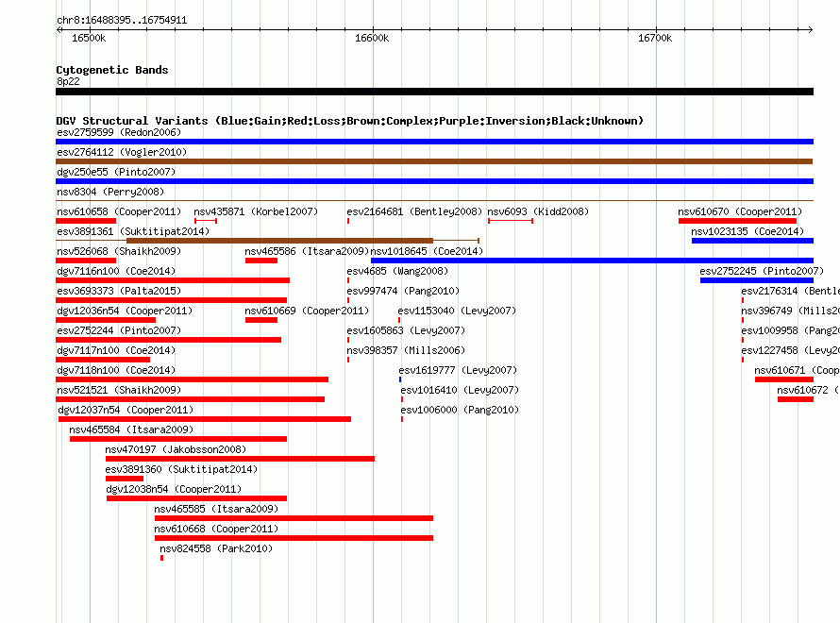Select the nsv610672 variant label
Image resolution: width=840 pixels, height=623 pixels.
click(809, 390)
